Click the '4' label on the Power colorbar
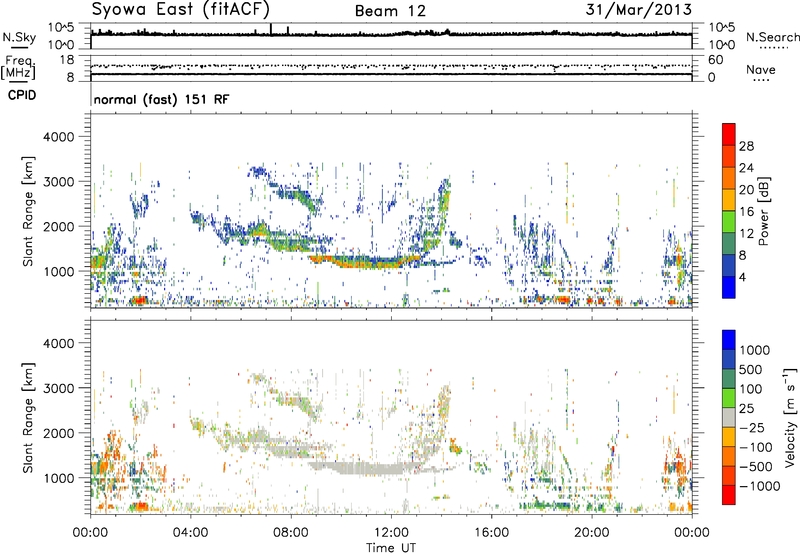 click(742, 277)
